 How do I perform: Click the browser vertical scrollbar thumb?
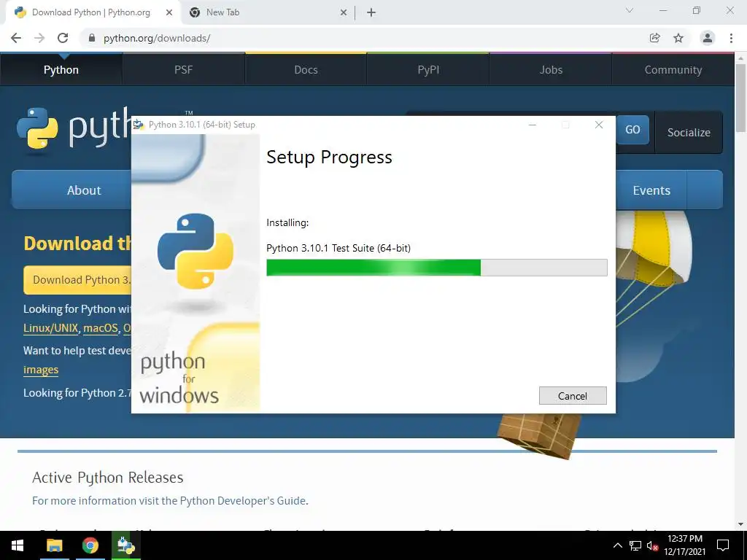click(741, 98)
